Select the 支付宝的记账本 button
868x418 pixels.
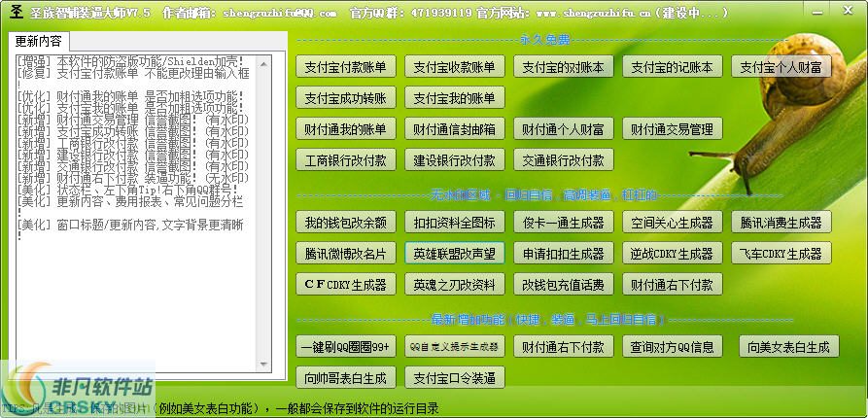(673, 67)
